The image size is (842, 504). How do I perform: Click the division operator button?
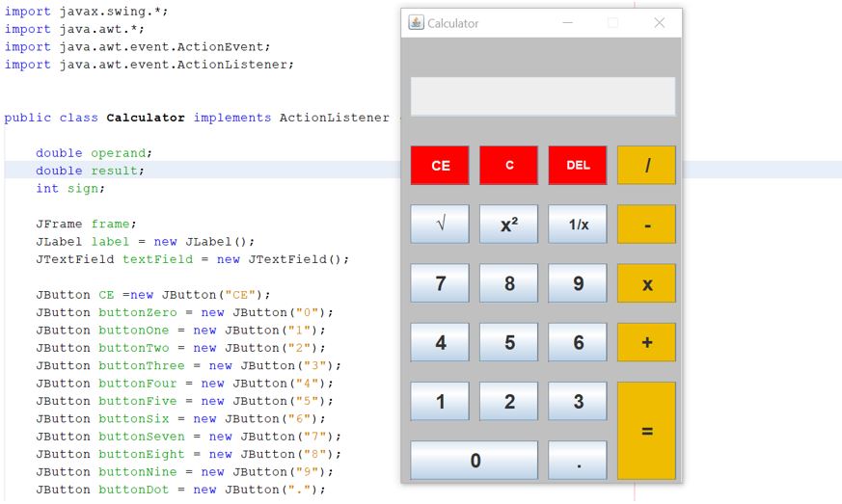coord(646,165)
